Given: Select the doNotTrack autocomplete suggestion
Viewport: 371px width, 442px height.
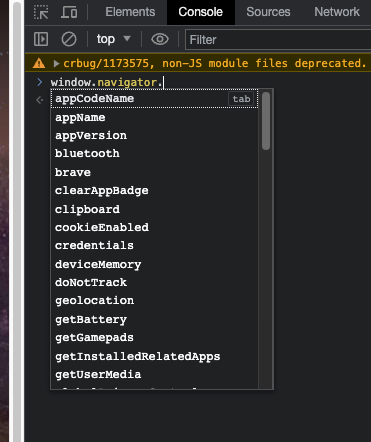Looking at the screenshot, I should click(x=154, y=283).
